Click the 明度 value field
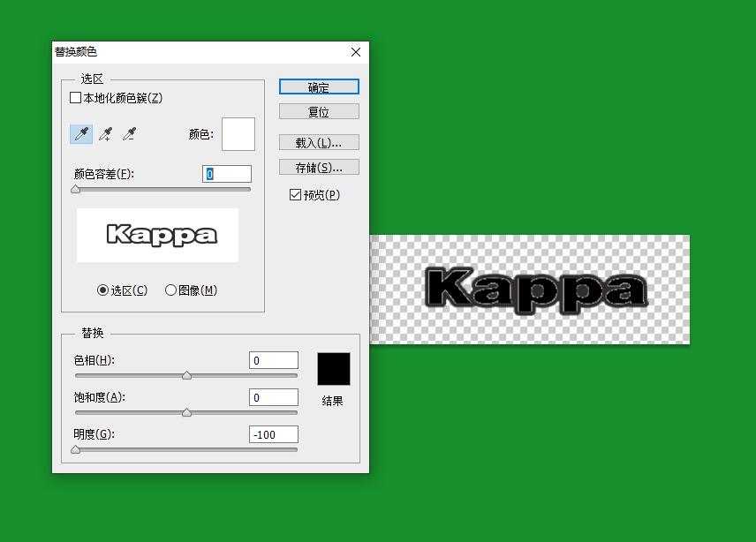Screen dimensions: 756x542 274,434
